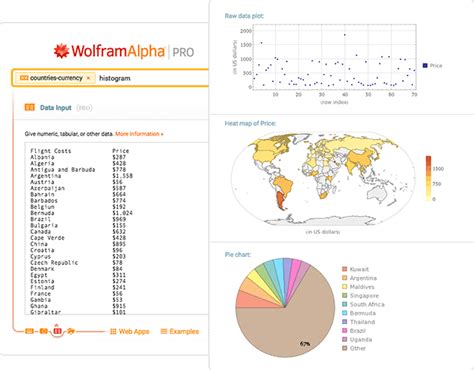This screenshot has width=474, height=370.
Task: Select the file upload icon in the bottom toolbar
Action: (x=71, y=331)
